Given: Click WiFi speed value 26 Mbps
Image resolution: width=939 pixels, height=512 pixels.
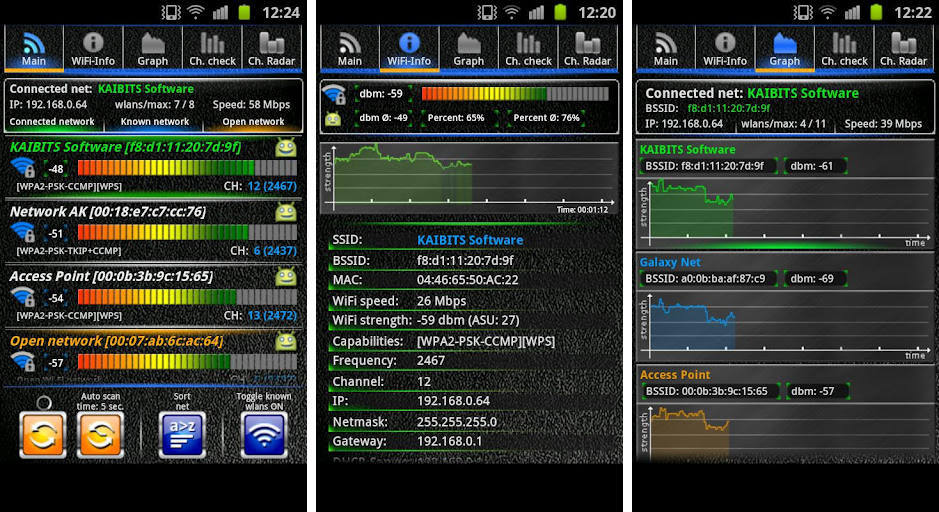Looking at the screenshot, I should (x=441, y=301).
